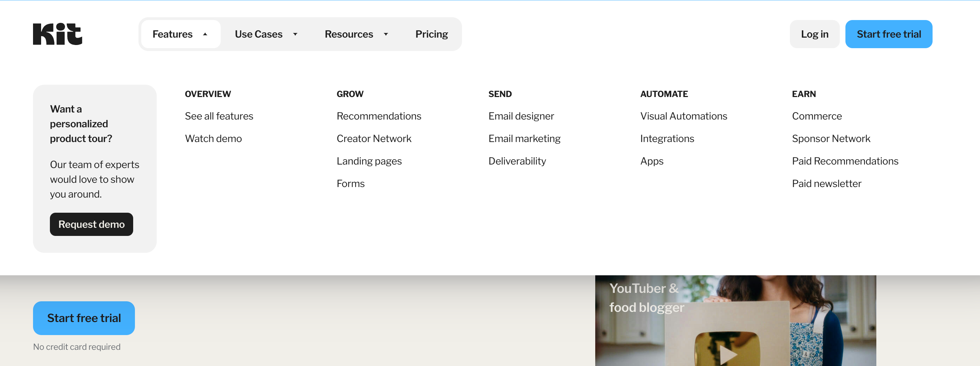Select Watch demo link
The width and height of the screenshot is (980, 366).
[213, 139]
